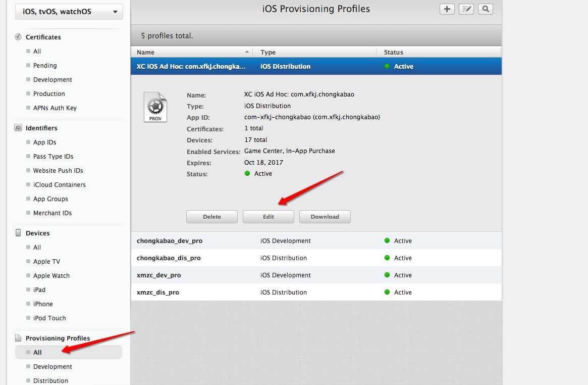Screen dimensions: 588x385
Task: Click the Identifiers heading
Action: [x=41, y=128]
